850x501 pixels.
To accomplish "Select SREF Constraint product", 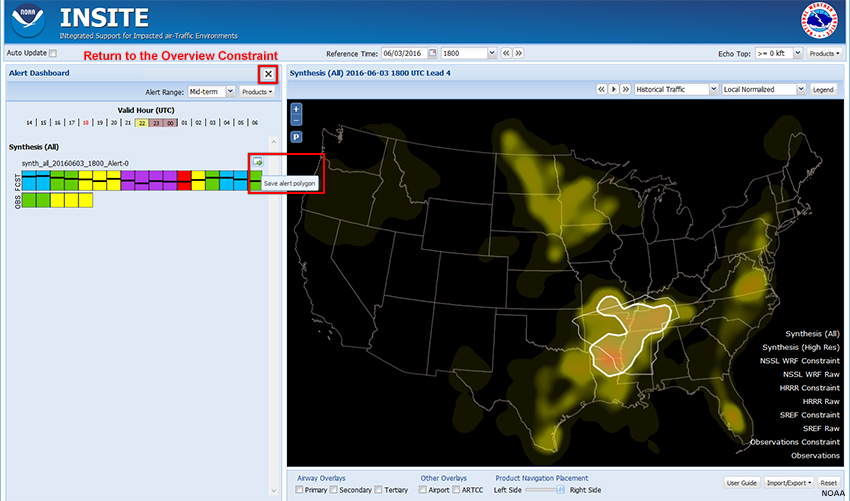I will [x=808, y=415].
